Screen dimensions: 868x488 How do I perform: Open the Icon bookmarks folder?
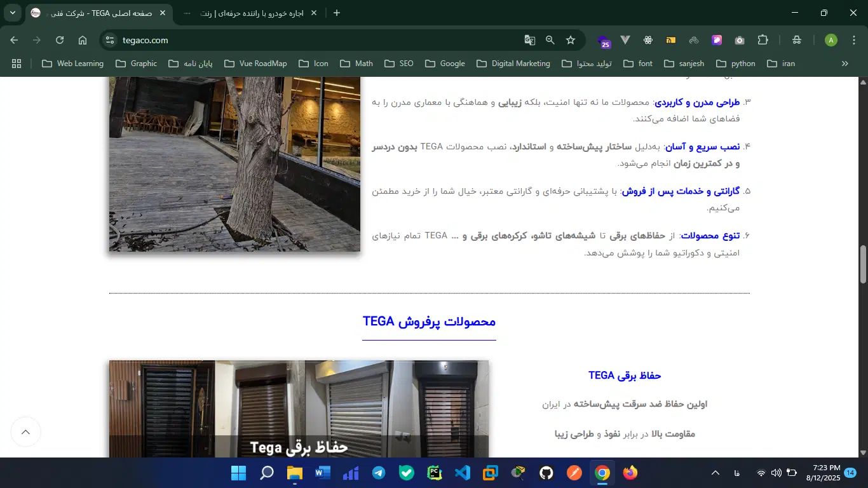click(313, 64)
